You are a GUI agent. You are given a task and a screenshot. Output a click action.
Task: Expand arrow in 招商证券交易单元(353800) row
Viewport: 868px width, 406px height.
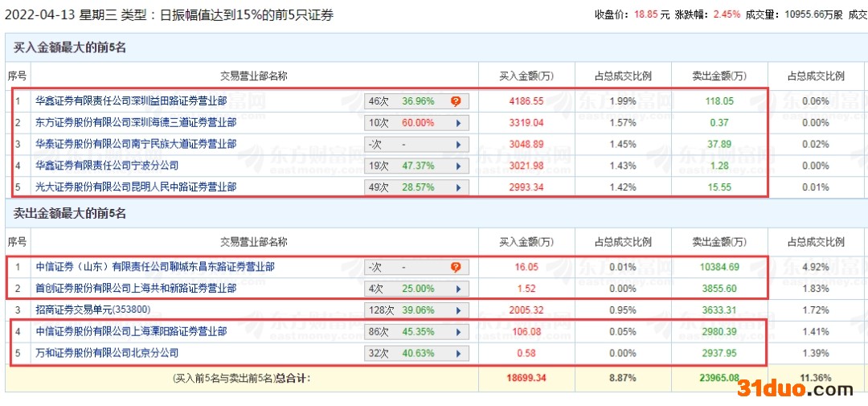pos(458,310)
